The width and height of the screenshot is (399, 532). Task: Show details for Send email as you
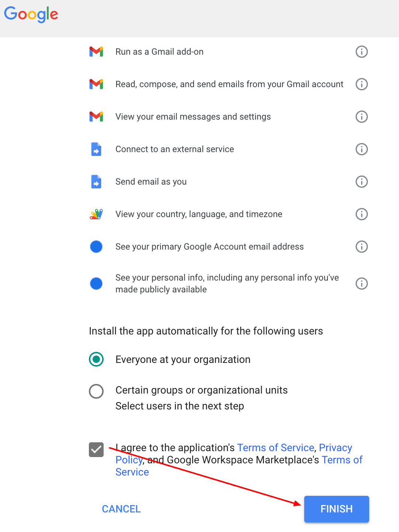coord(361,182)
